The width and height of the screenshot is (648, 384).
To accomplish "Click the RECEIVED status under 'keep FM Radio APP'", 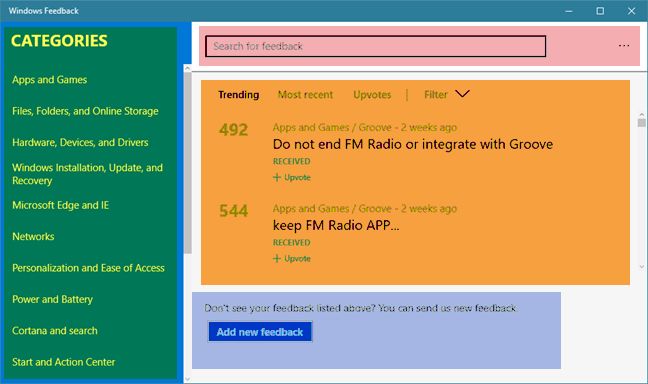I will tap(291, 243).
